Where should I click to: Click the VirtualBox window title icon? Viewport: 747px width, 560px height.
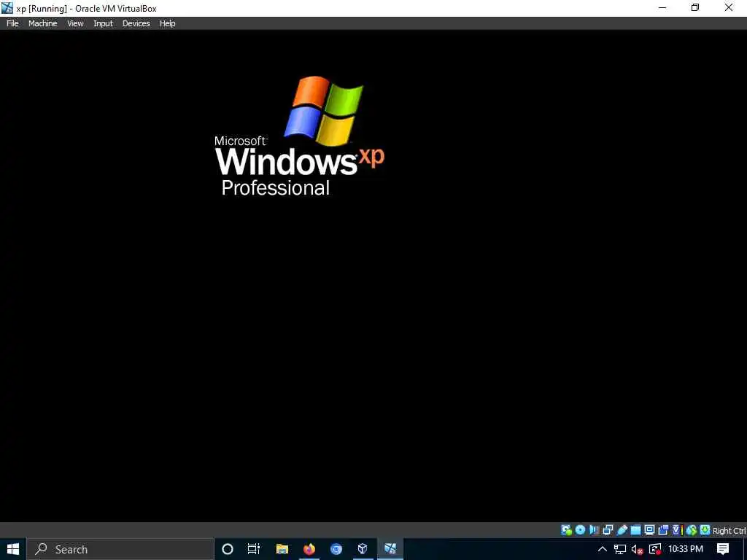pyautogui.click(x=7, y=7)
